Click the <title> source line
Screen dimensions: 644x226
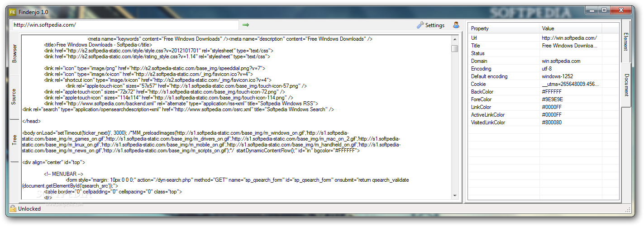point(98,45)
